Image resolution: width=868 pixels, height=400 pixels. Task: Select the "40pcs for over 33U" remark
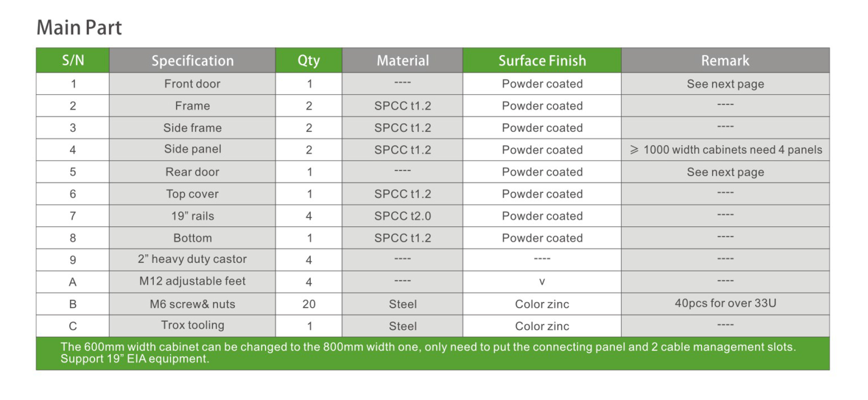pos(725,303)
